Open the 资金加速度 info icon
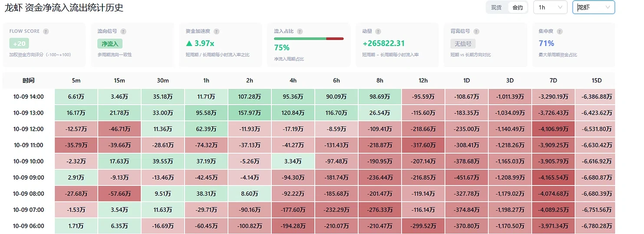Screen dimensions: 644x234 tap(217, 32)
